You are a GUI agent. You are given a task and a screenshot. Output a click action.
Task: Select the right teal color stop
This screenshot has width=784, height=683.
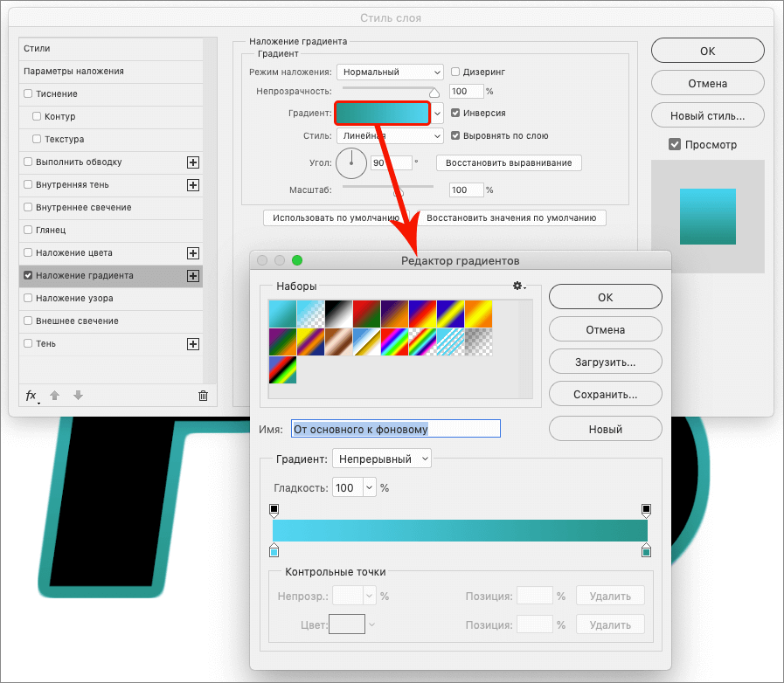[x=646, y=550]
